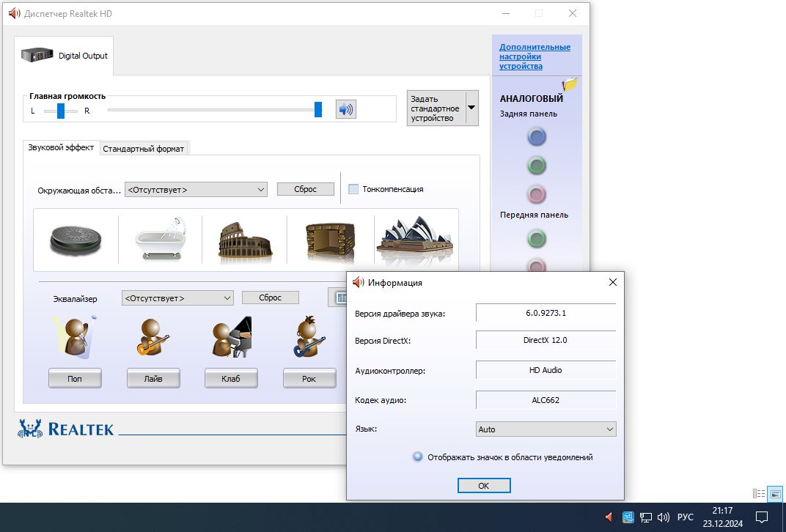The width and height of the screenshot is (786, 532).
Task: Select the sewer manhole environment icon
Action: [76, 240]
